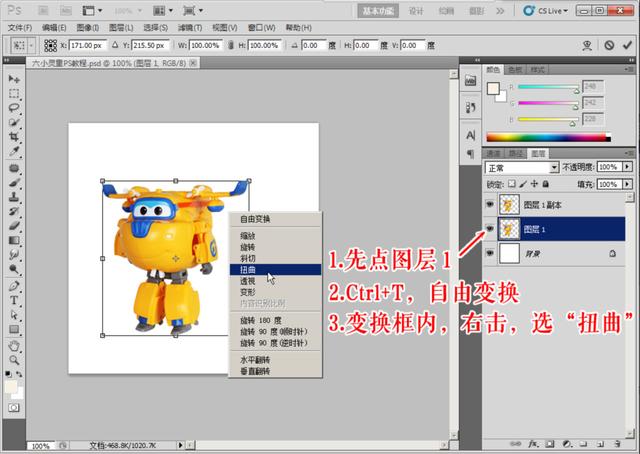Open the fill 填充 slider arrow
Image resolution: width=640 pixels, height=454 pixels.
[x=627, y=184]
